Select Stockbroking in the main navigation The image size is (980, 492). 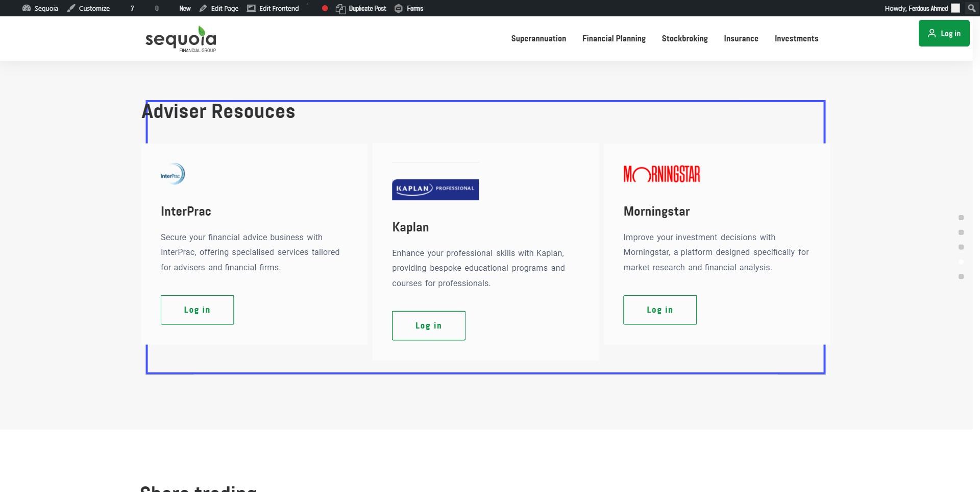684,39
